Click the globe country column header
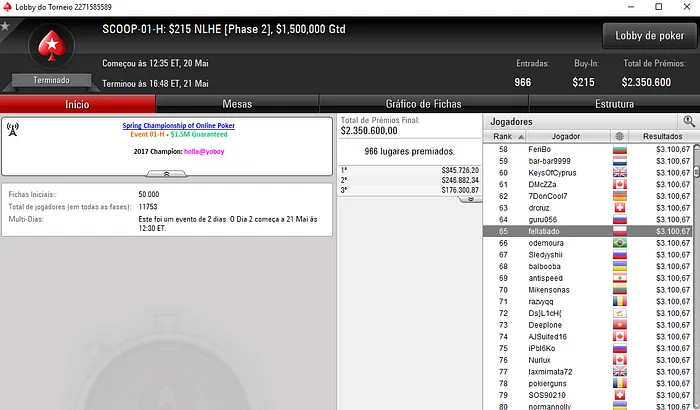This screenshot has height=410, width=700. [619, 136]
